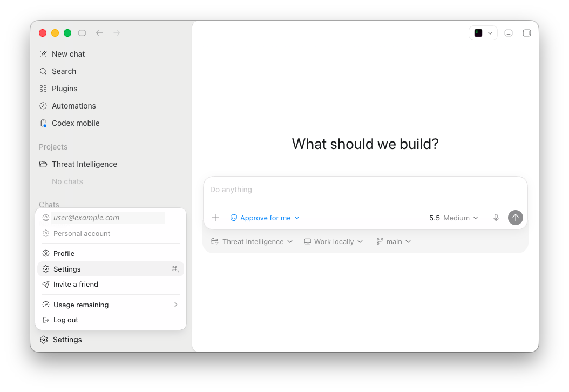Toggle the sidebar panel icon
Screen dimensions: 569x392
[x=82, y=33]
